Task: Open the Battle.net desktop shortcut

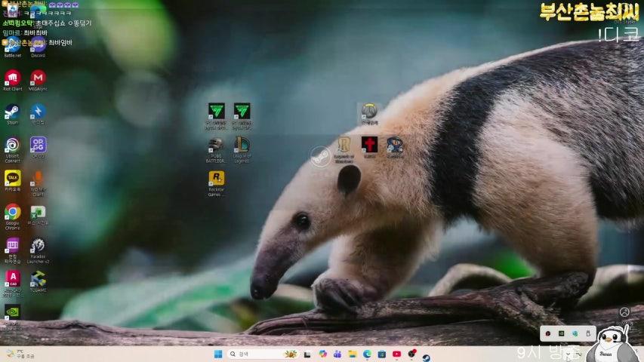Action: click(x=12, y=44)
